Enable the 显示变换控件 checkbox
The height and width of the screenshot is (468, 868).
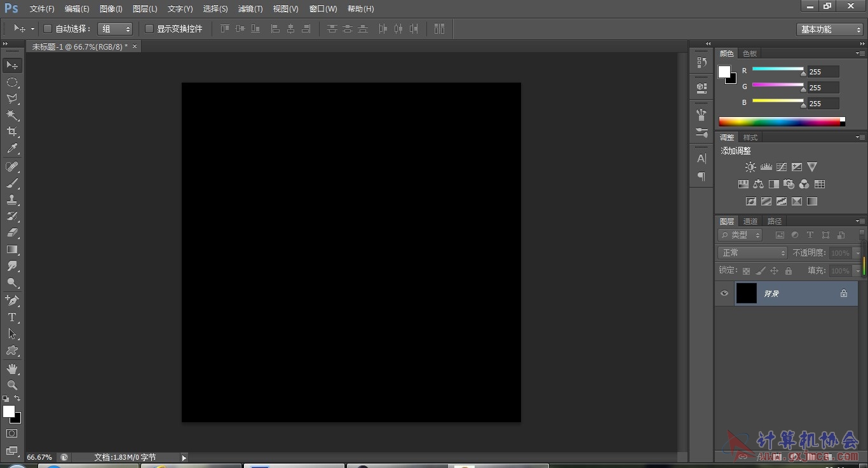(x=149, y=29)
